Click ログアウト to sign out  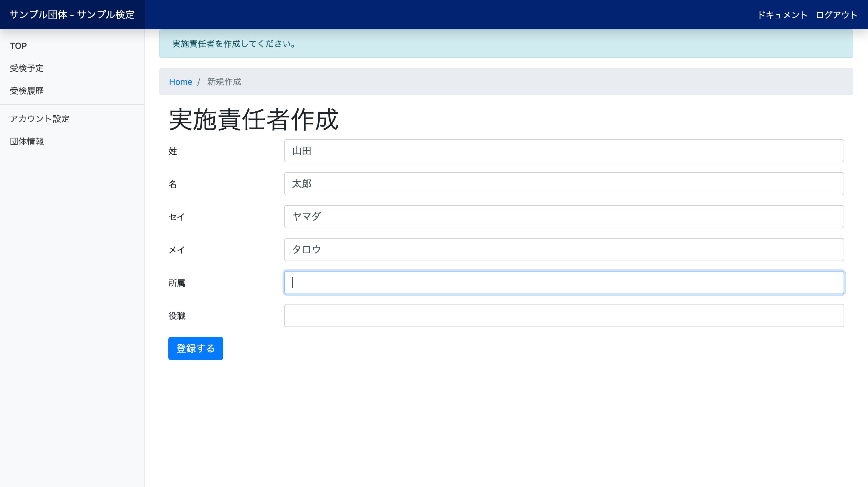tap(836, 15)
